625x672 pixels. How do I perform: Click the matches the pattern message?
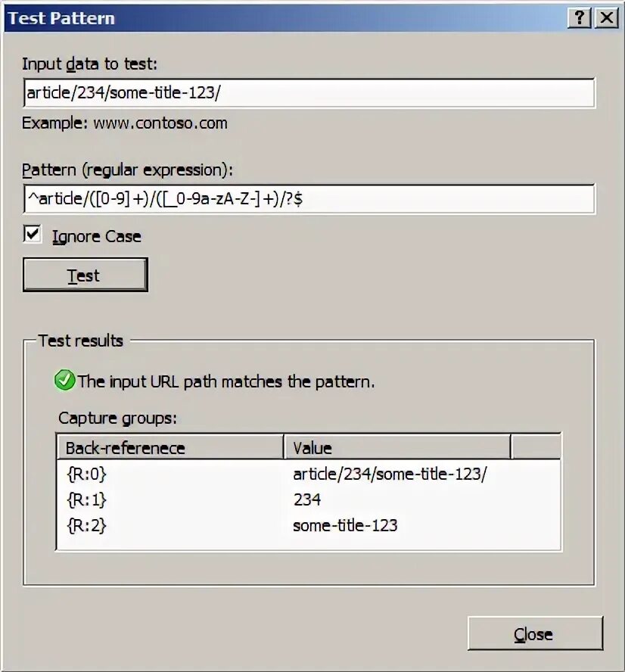click(x=225, y=381)
